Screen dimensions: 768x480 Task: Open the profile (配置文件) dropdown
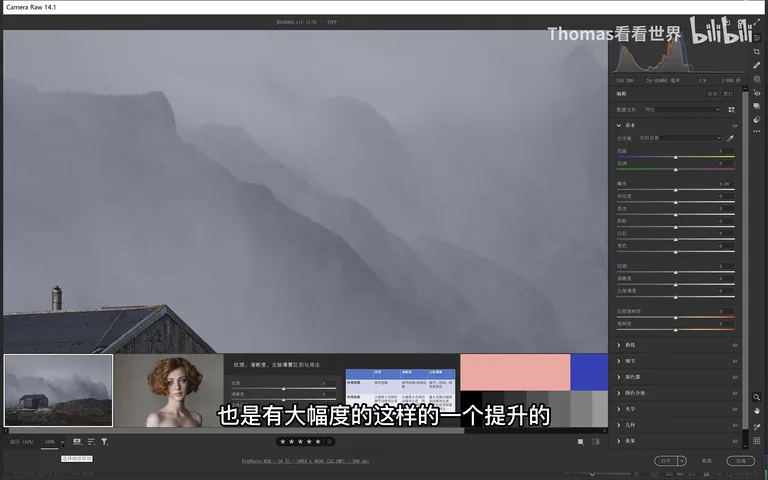[682, 110]
